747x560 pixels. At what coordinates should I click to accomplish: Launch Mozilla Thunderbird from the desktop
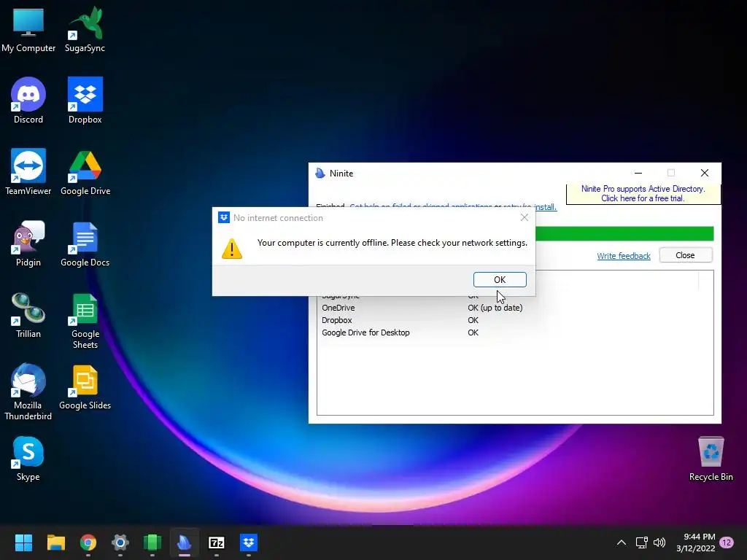pyautogui.click(x=28, y=392)
